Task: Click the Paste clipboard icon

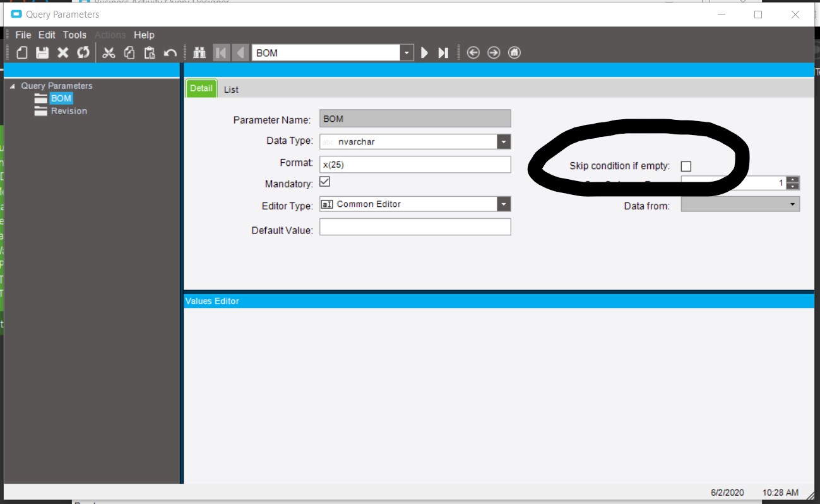Action: point(150,53)
